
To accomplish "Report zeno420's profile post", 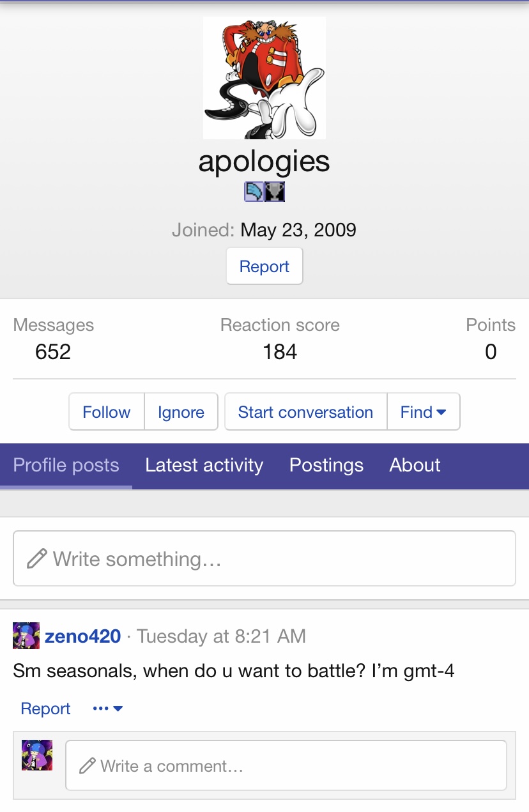I will pyautogui.click(x=45, y=709).
